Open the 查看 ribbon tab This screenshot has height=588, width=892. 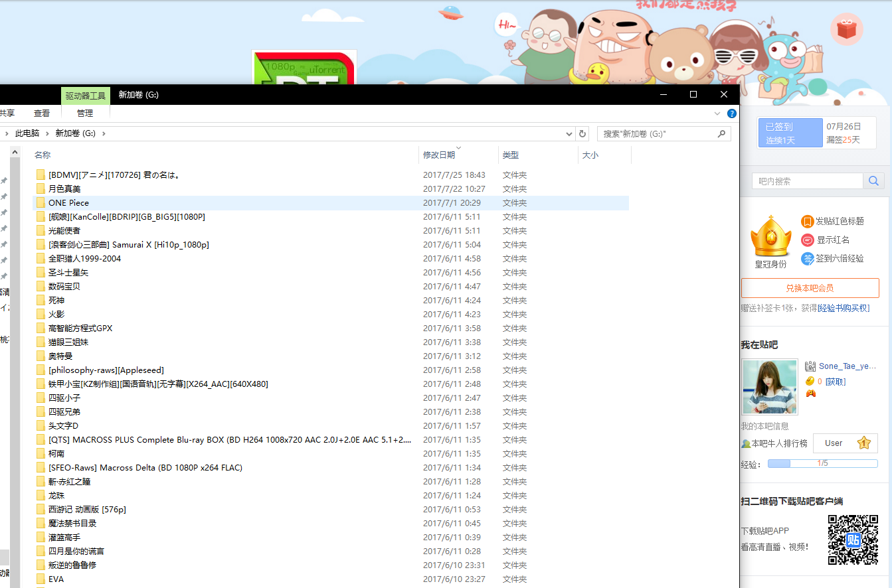point(42,113)
